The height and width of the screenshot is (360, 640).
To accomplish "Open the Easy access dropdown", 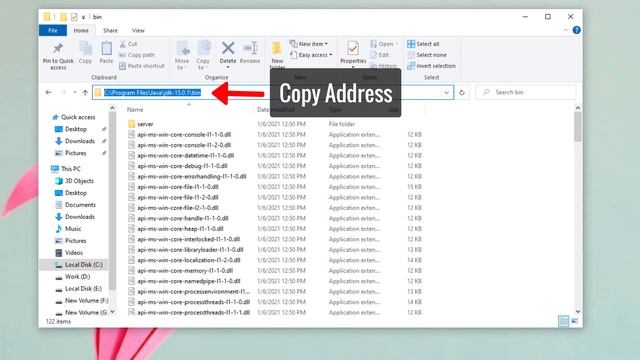I will click(x=311, y=55).
